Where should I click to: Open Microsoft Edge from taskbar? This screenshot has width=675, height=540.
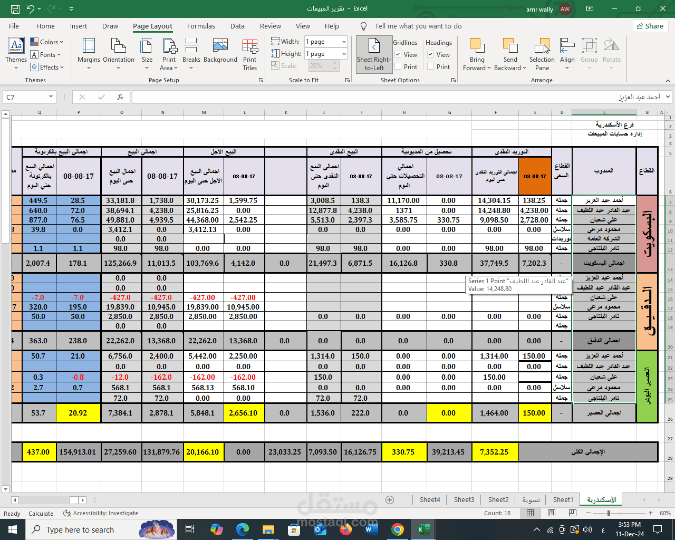point(242,529)
